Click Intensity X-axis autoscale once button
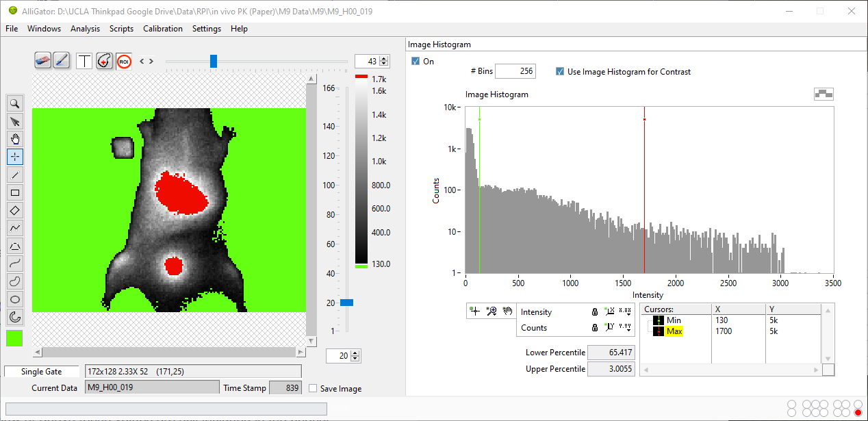868x421 pixels. pos(609,311)
